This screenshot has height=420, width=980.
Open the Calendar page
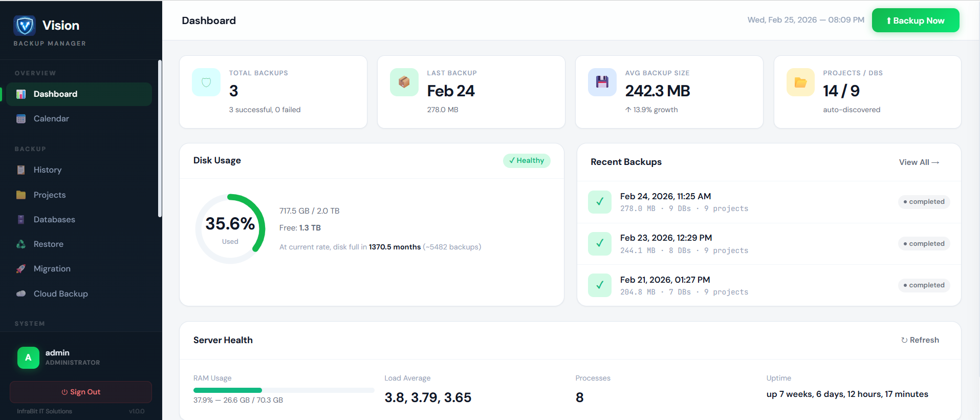(79, 119)
